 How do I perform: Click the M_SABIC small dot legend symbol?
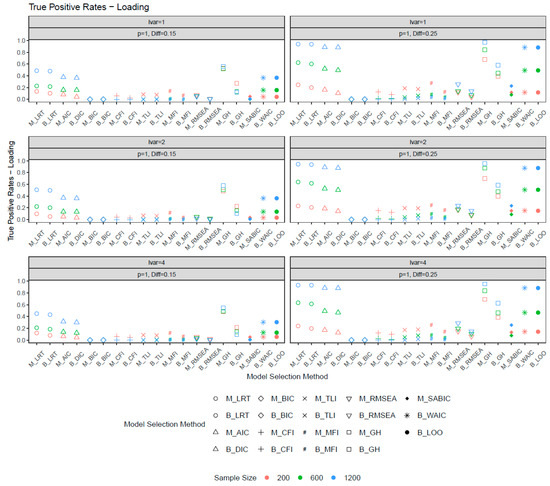click(x=407, y=399)
